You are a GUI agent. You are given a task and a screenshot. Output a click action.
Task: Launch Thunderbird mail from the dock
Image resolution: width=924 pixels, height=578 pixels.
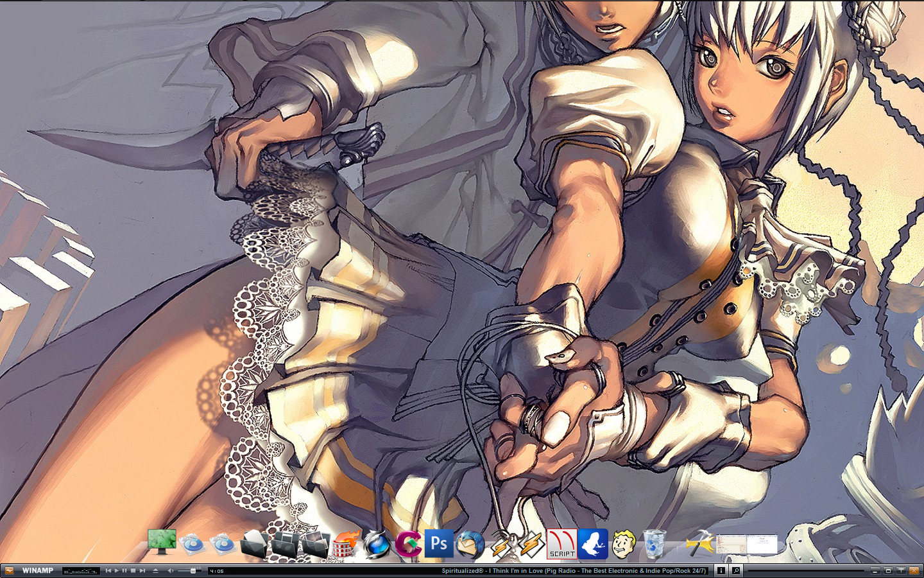point(470,545)
